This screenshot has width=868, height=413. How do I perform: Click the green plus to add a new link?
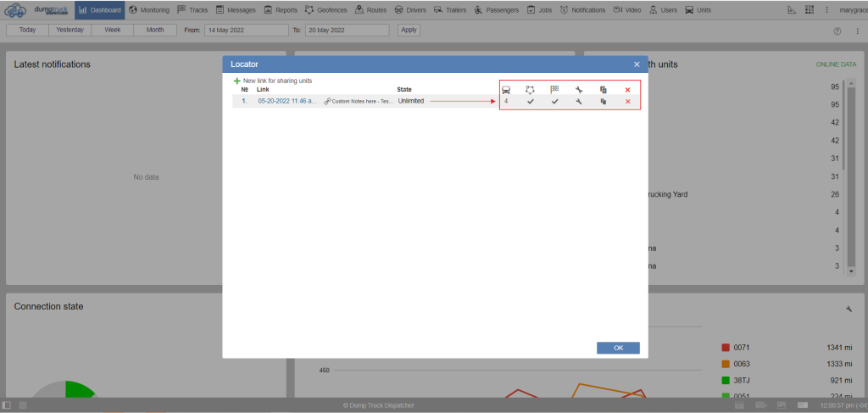237,81
